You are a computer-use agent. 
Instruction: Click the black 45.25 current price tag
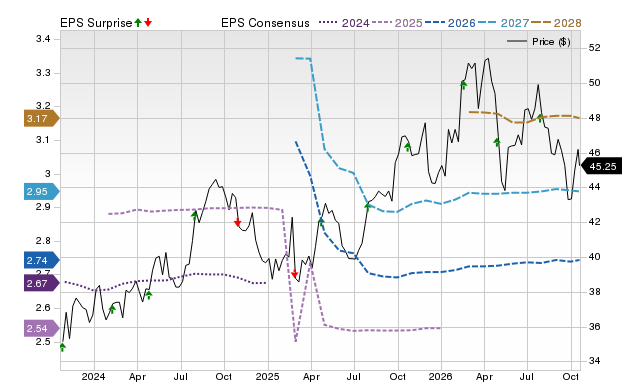click(x=601, y=166)
